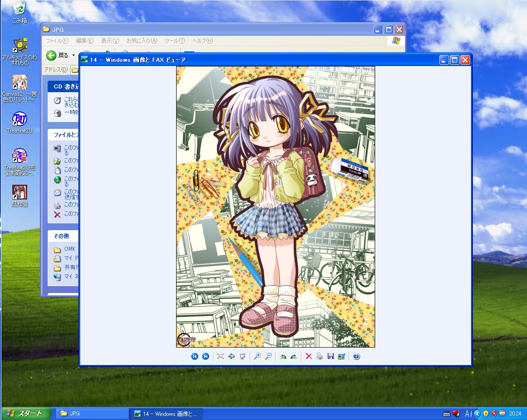Click the red shield alert tray icon

[x=494, y=414]
